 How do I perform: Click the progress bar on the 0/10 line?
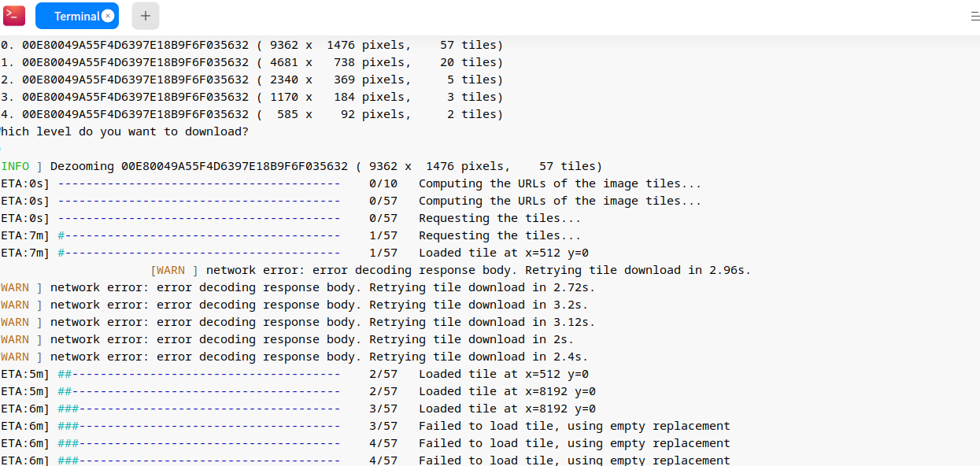(x=198, y=183)
